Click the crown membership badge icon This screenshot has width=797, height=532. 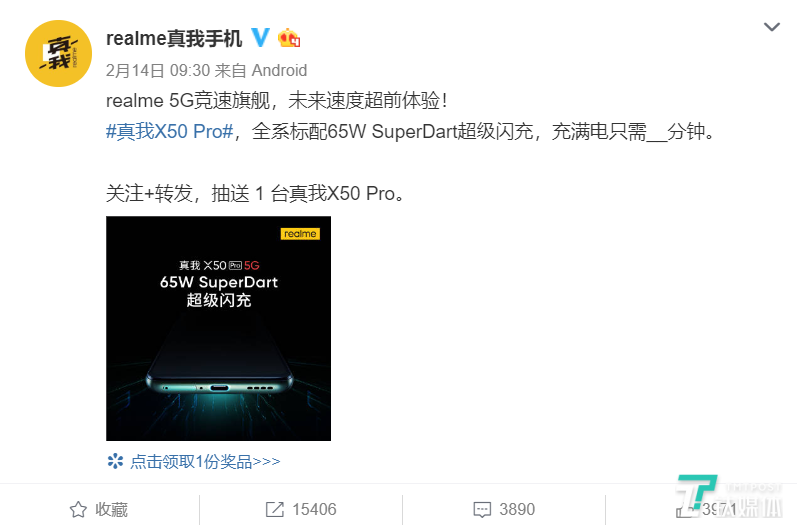point(289,38)
